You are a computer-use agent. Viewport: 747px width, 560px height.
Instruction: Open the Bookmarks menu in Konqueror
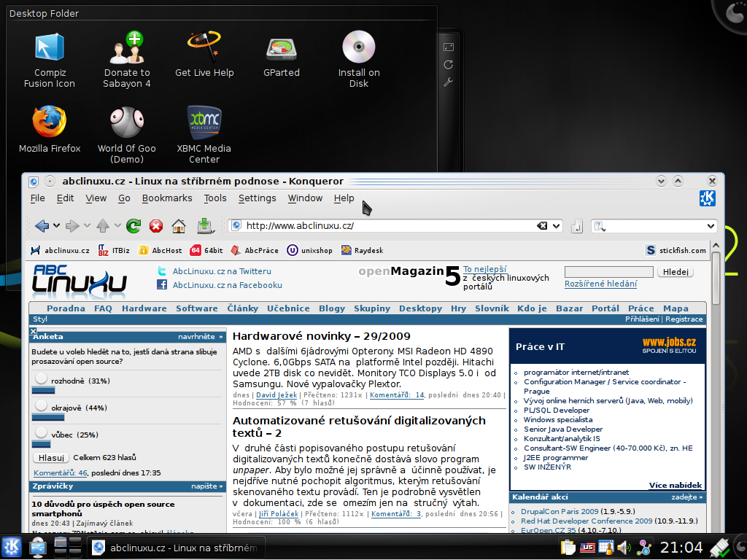pyautogui.click(x=167, y=198)
